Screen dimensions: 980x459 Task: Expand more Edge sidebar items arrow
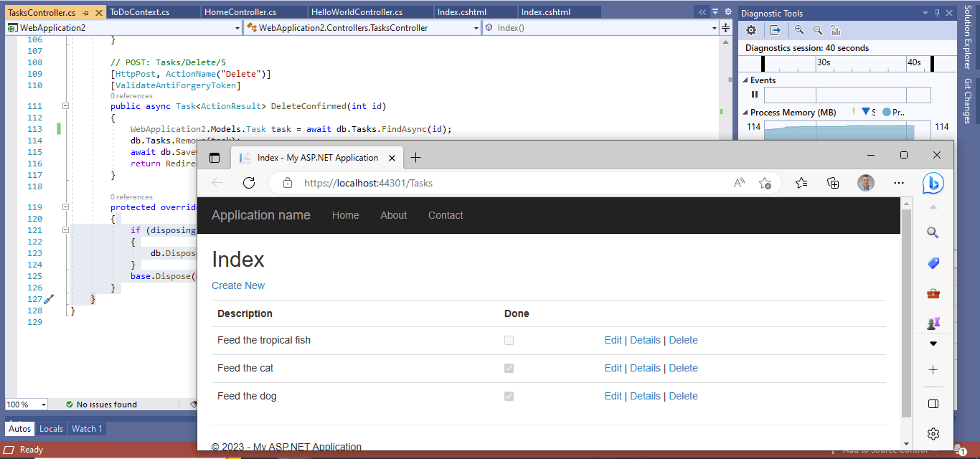coord(933,344)
